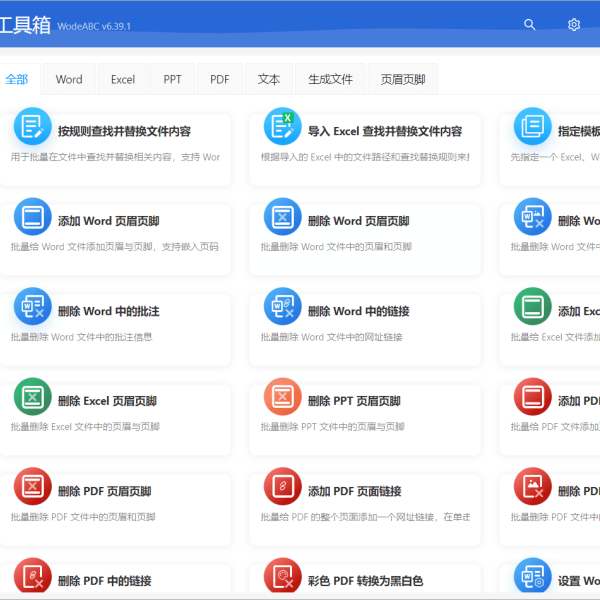This screenshot has height=600, width=600.
Task: Switch to the Excel tab
Action: tap(123, 79)
